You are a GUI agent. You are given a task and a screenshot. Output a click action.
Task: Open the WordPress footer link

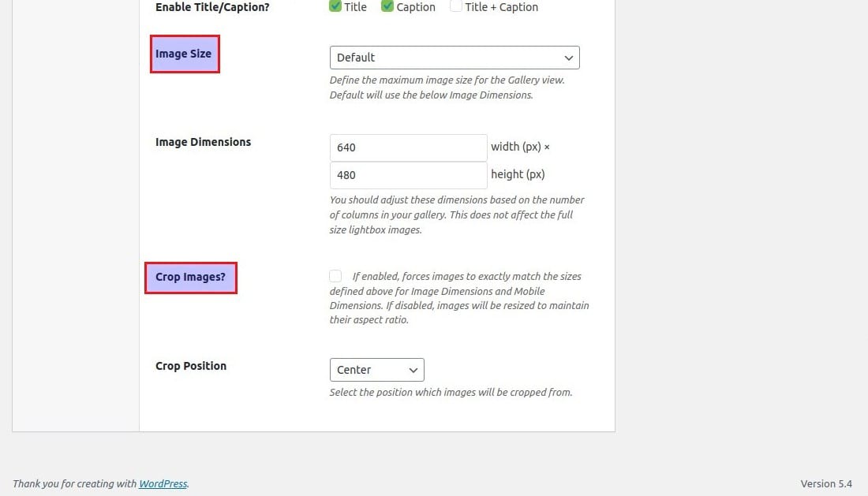(x=163, y=483)
